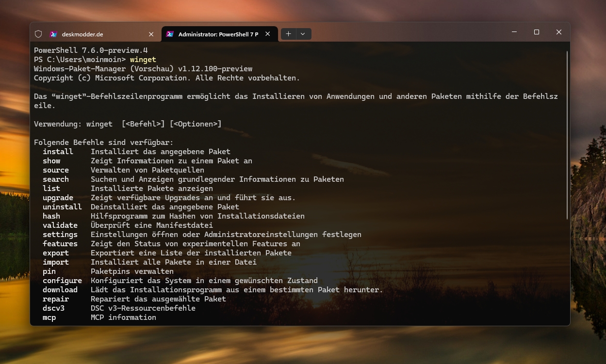Click "Exportiert eine Liste der installierten Pakete"
The image size is (606, 364).
coord(191,253)
